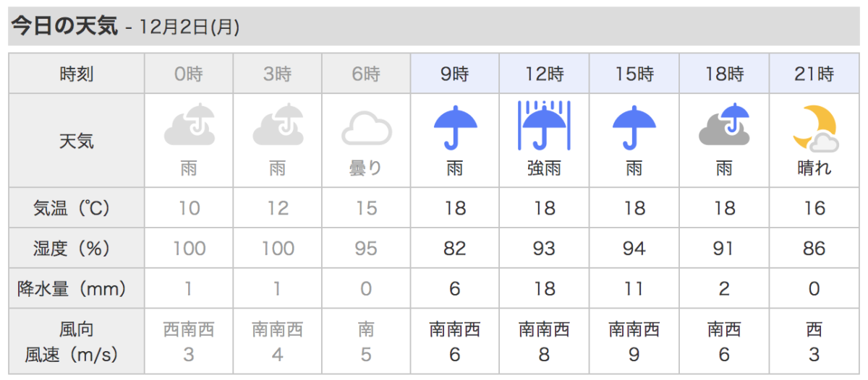Select the 気温（℃） row label
Viewport: 868px width, 380px height.
[77, 208]
